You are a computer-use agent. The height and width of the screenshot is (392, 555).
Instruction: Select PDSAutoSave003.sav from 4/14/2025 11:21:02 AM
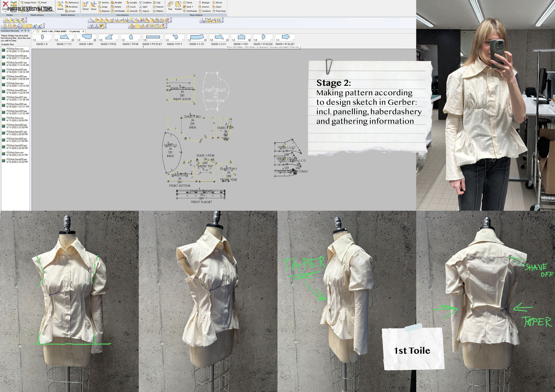15,112
